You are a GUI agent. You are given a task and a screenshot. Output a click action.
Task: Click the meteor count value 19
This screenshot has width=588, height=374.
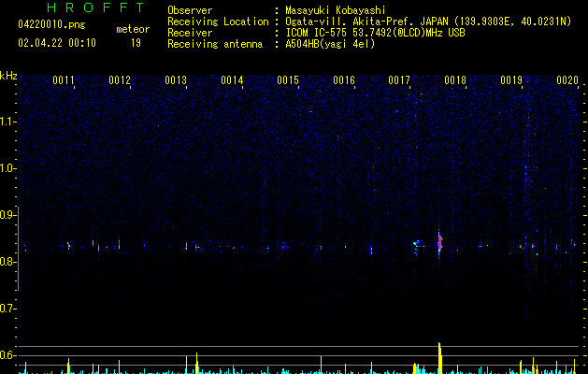click(x=136, y=43)
